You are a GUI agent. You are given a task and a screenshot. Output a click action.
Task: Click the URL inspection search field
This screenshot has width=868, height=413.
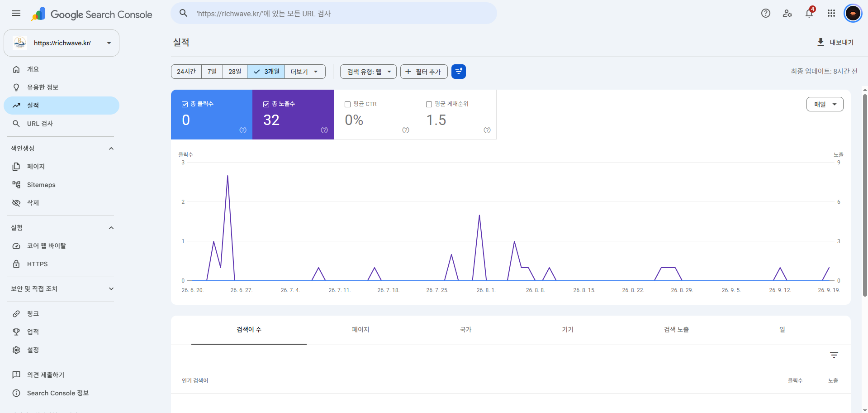pyautogui.click(x=334, y=14)
